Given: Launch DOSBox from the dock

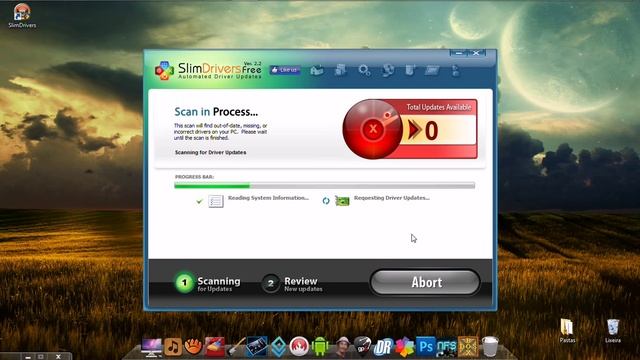Looking at the screenshot, I should click(468, 347).
